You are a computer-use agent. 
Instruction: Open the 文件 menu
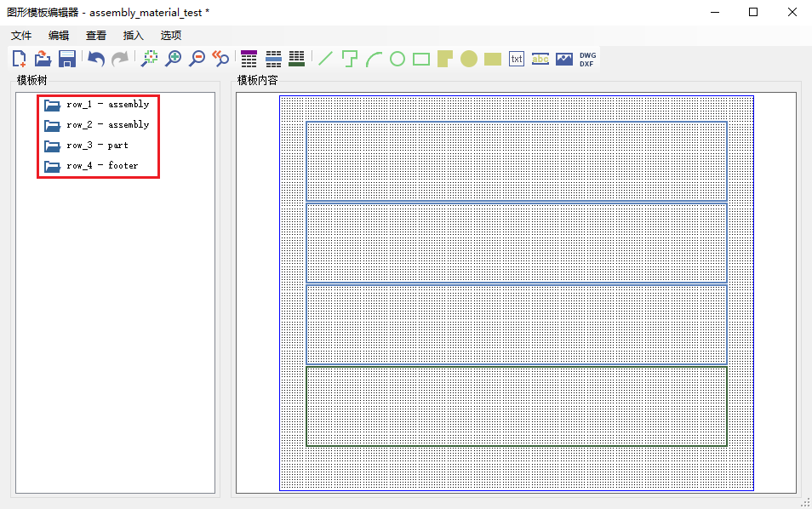pos(21,35)
